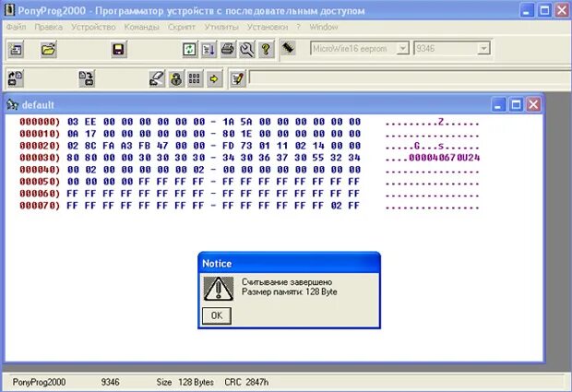
Task: Open the Файл menu
Action: (17, 27)
